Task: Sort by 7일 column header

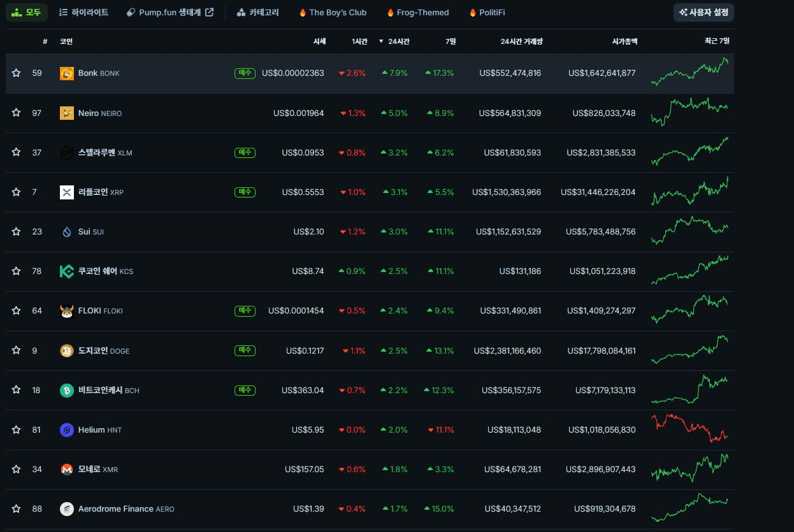Action: coord(450,41)
